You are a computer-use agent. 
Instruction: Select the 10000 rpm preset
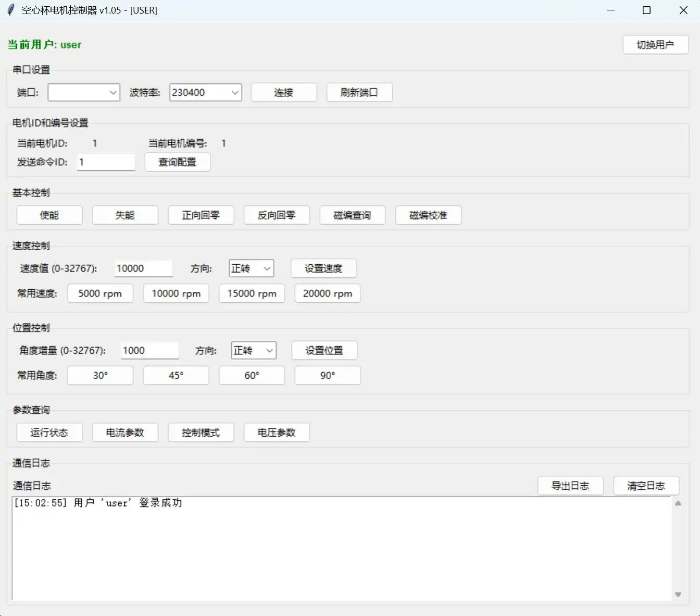(176, 293)
